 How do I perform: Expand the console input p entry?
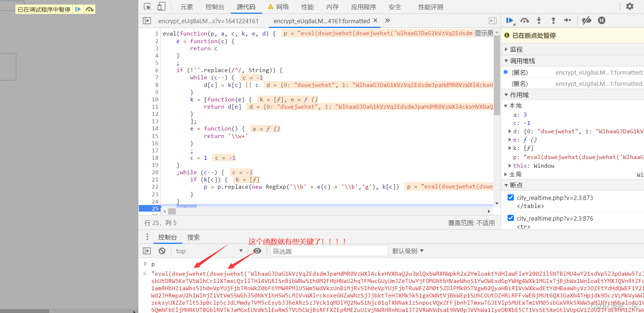tap(145, 264)
